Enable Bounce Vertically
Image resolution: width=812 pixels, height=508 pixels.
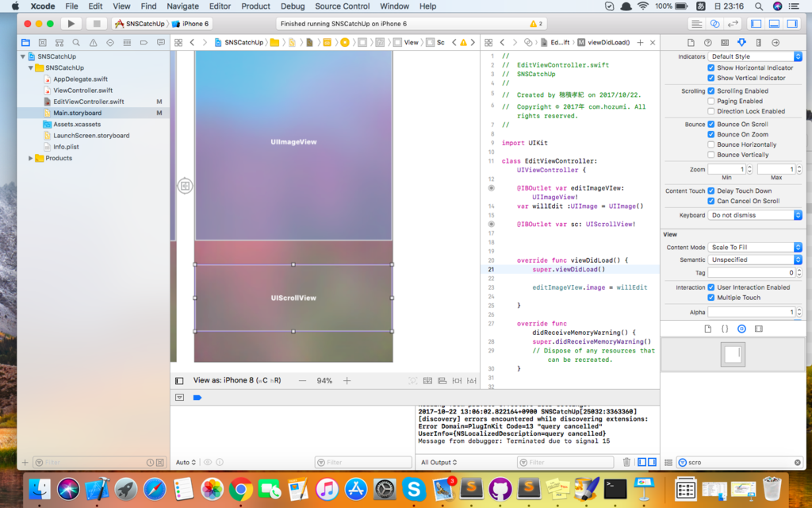click(x=711, y=155)
